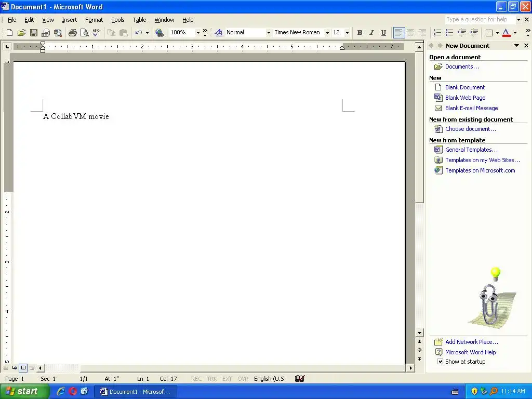Open the Table menu
Viewport: 532px width, 399px height.
139,20
